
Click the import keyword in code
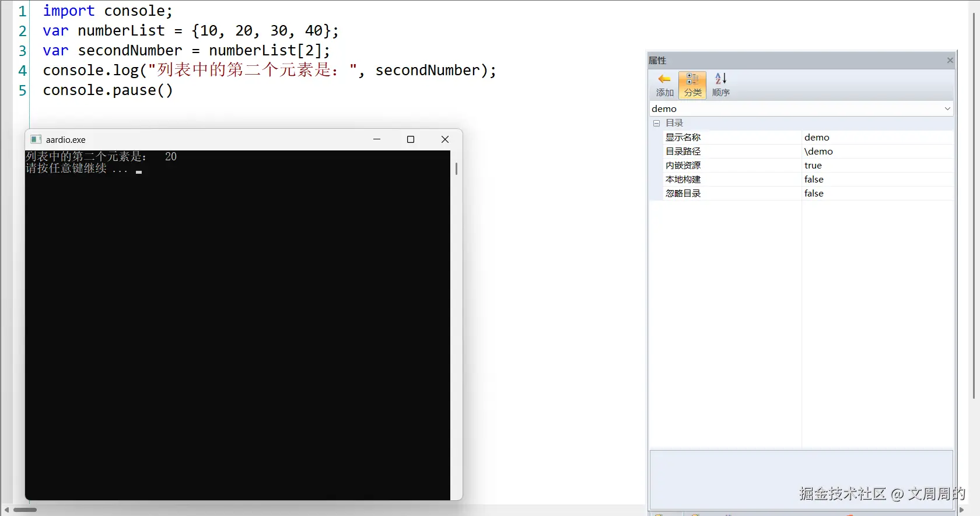tap(69, 11)
